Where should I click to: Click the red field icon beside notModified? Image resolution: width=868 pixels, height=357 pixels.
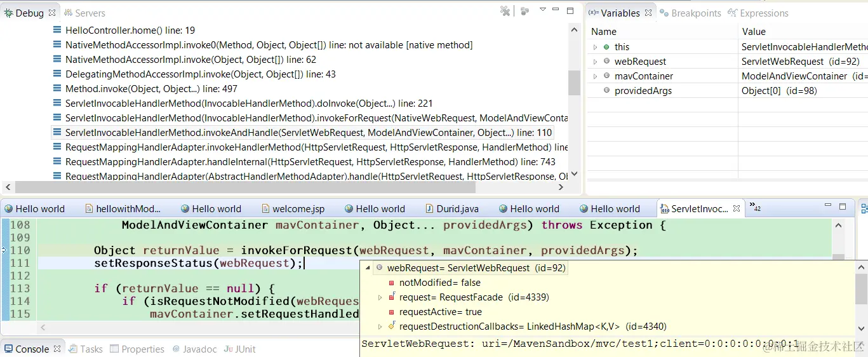(x=391, y=283)
